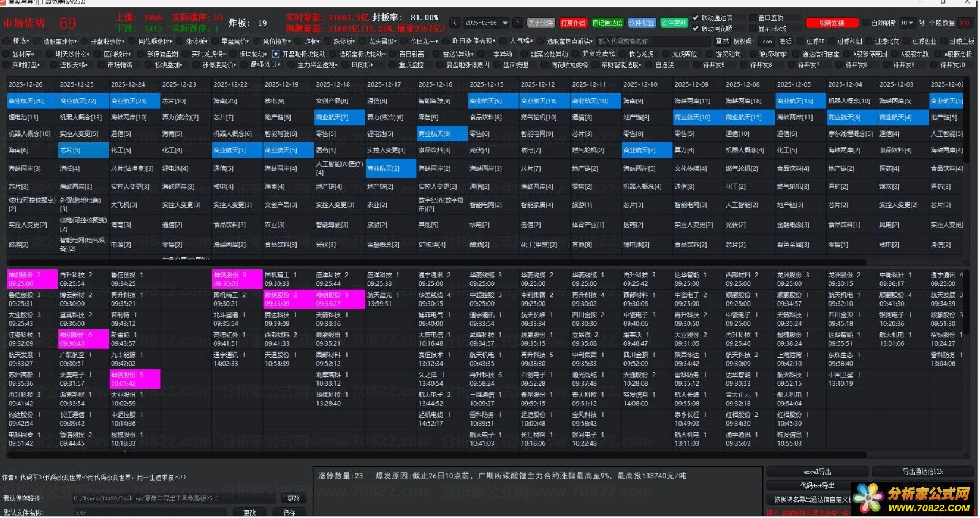Open the blue 软件设置 settings button
Screen dimensions: 980x518
coord(641,23)
